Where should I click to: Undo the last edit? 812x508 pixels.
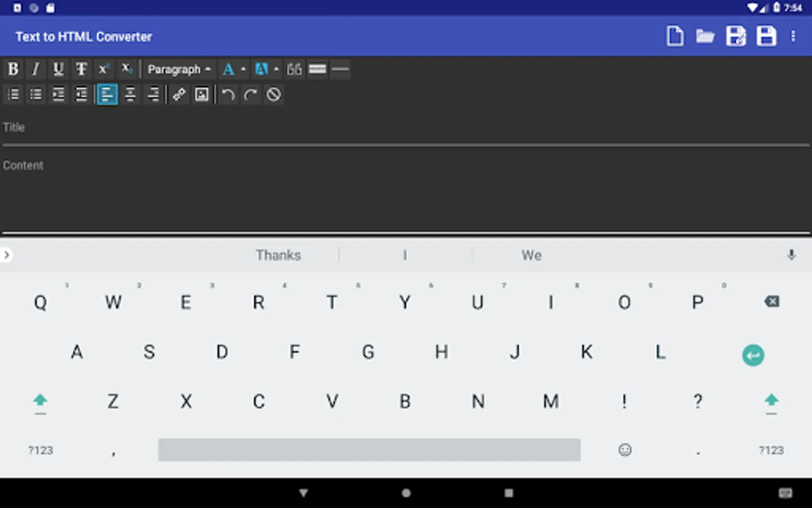pyautogui.click(x=228, y=94)
